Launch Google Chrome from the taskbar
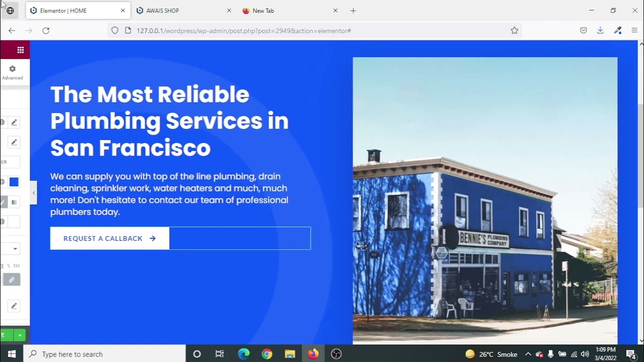The width and height of the screenshot is (644, 362). [267, 354]
